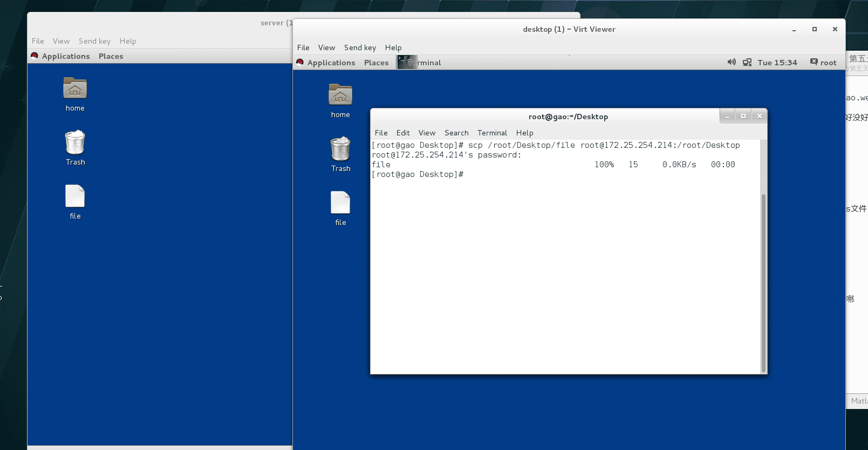Viewport: 868px width, 450px height.
Task: Open the home folder icon in desktop (1) window
Action: [x=340, y=95]
